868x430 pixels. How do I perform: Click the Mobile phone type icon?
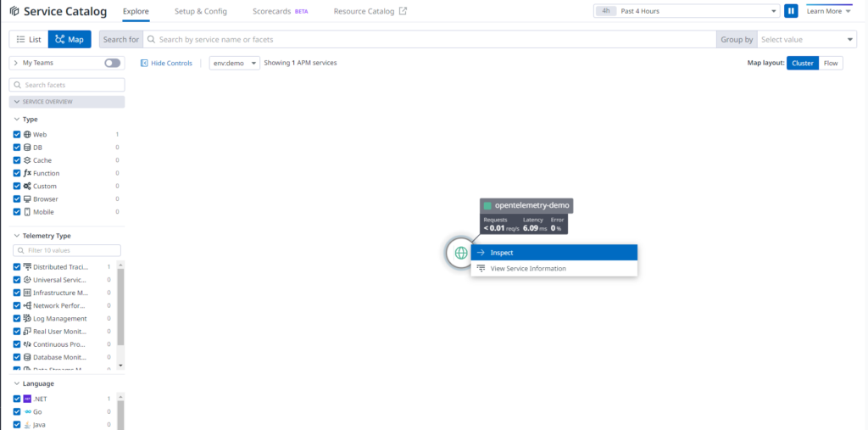coord(28,212)
